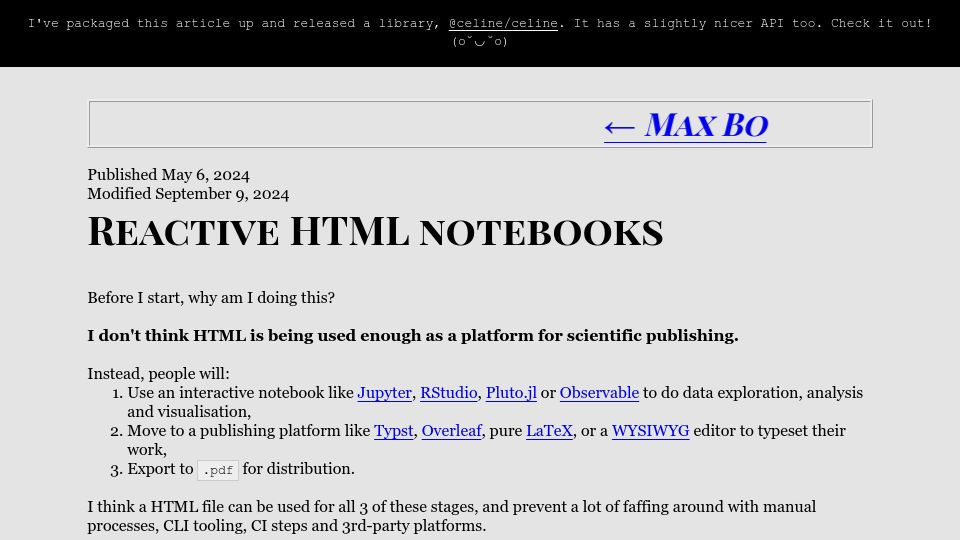Click the 'Instead, people will:' text
This screenshot has height=540, width=960.
pyautogui.click(x=159, y=373)
